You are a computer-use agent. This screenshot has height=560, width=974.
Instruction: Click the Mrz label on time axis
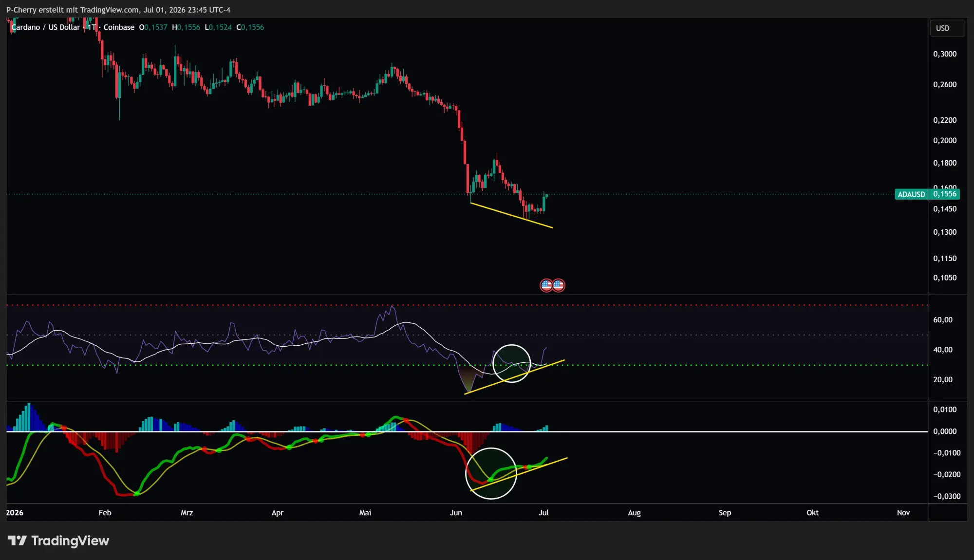[187, 513]
